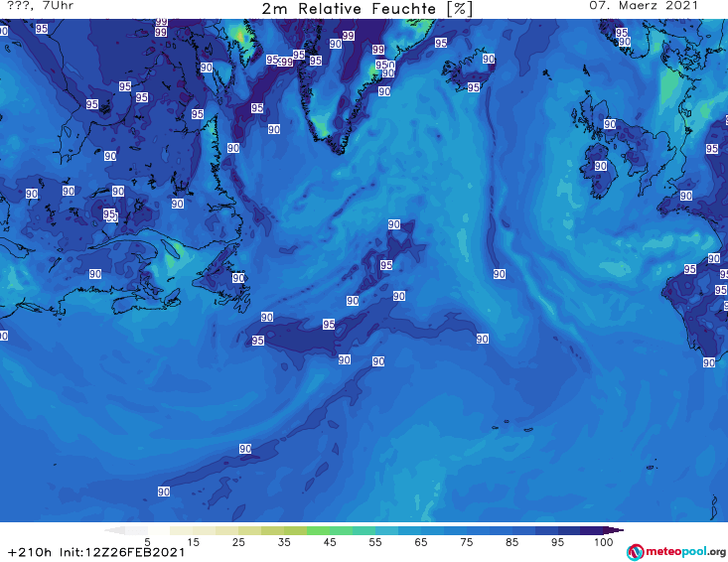Click legend value 5
This screenshot has width=728, height=562.
pyautogui.click(x=147, y=542)
